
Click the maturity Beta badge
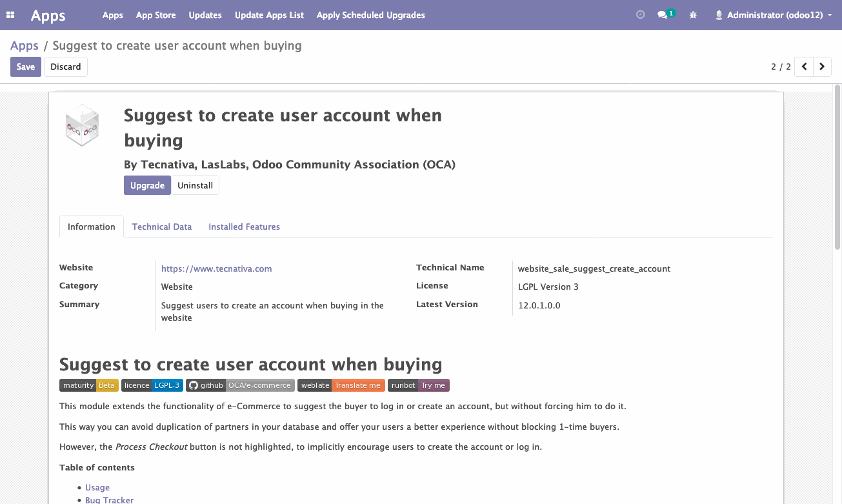point(89,385)
